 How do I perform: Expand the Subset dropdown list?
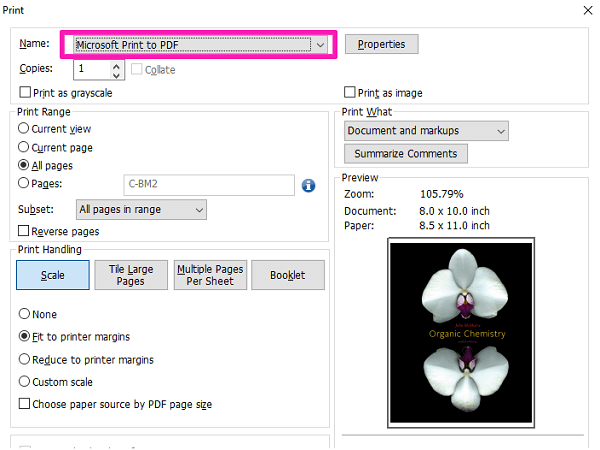[x=199, y=210]
